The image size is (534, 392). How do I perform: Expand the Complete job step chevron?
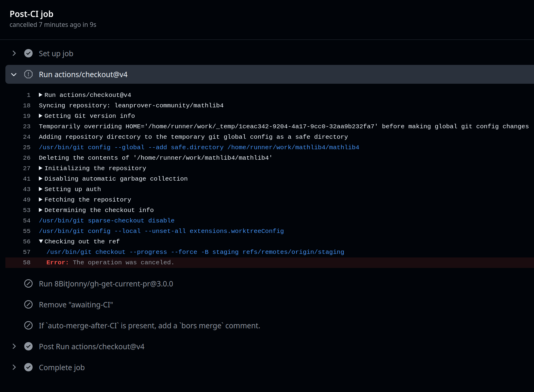pos(14,367)
